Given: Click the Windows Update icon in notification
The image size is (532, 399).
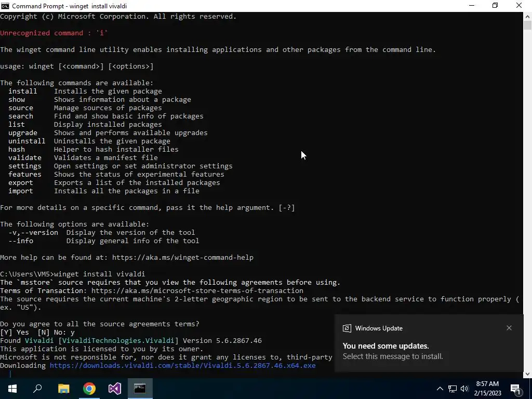Looking at the screenshot, I should coord(347,328).
